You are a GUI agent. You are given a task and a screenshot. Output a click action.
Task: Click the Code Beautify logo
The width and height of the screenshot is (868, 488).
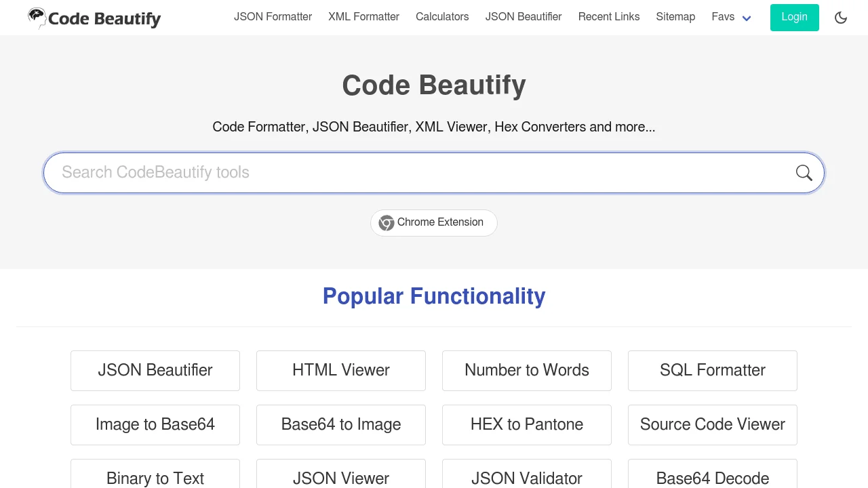tap(94, 18)
